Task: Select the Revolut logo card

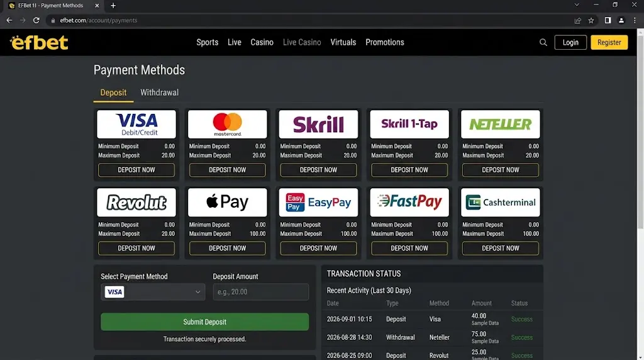Action: (x=136, y=203)
